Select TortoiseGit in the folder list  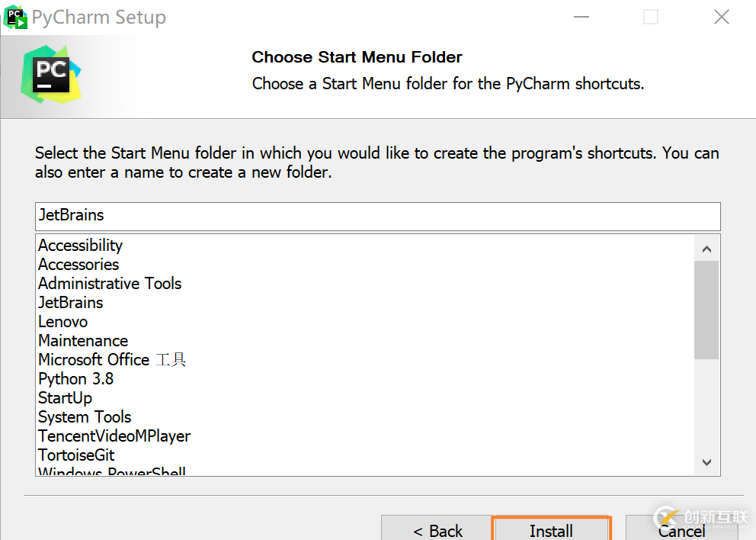[75, 455]
